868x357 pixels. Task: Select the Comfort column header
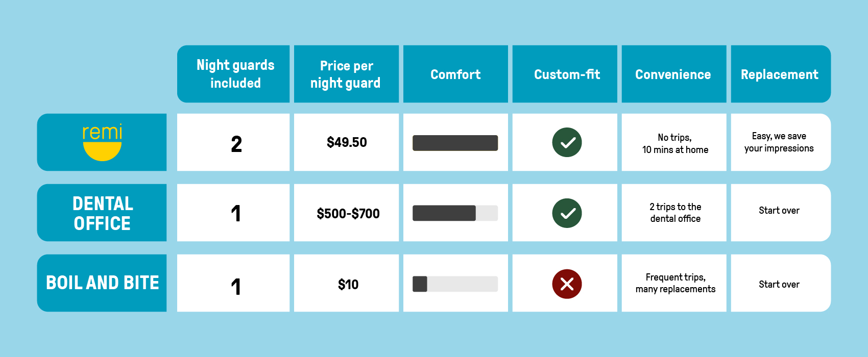[x=455, y=74]
